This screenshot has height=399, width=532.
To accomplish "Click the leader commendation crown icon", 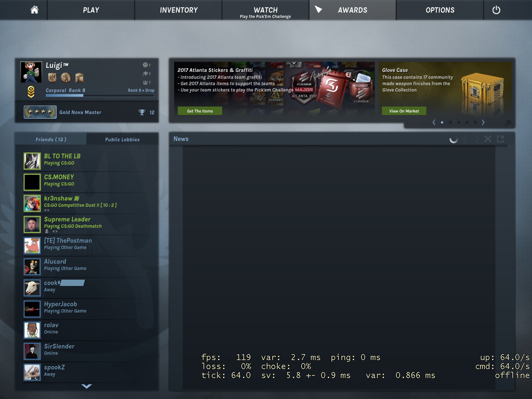I will 145,82.
